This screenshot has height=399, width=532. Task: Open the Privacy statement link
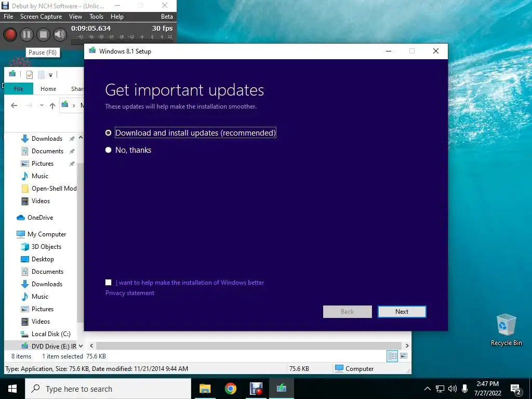129,293
